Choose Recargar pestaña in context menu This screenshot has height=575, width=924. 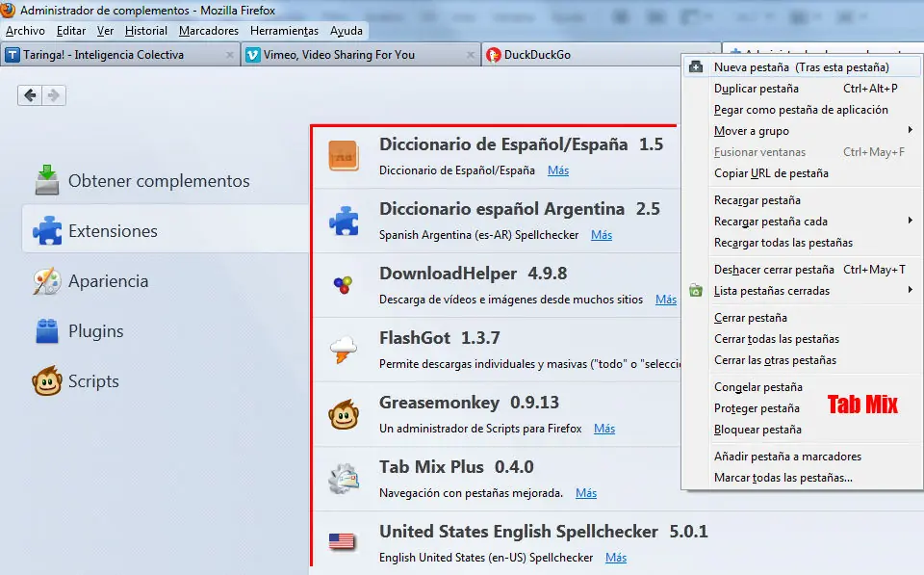[x=803, y=200]
